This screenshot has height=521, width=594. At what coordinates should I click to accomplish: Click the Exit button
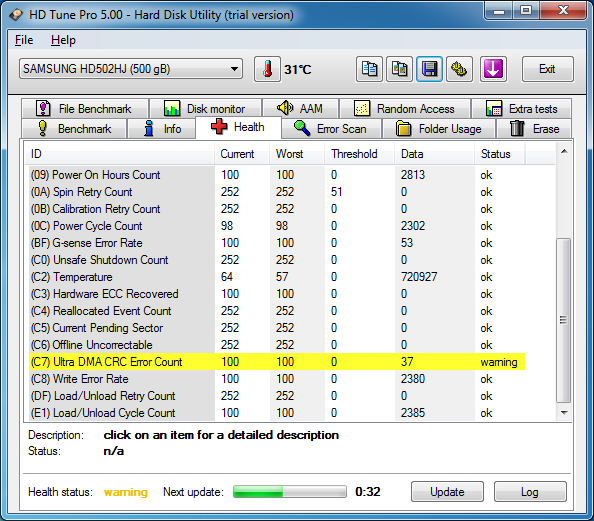tap(547, 69)
